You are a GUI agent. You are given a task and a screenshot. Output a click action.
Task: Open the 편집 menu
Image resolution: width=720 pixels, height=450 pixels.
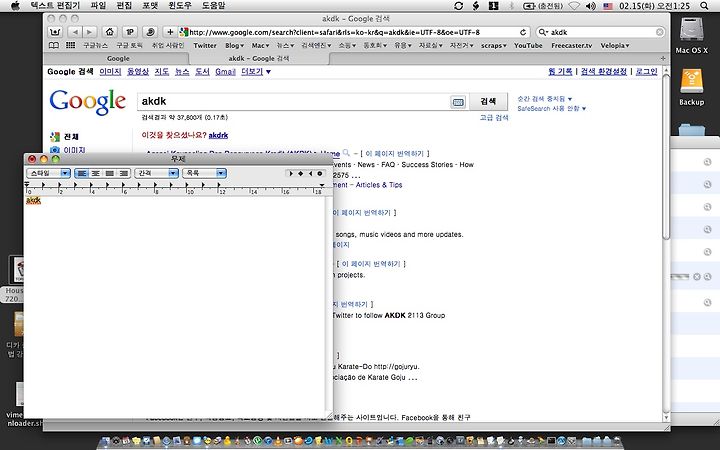pos(124,6)
